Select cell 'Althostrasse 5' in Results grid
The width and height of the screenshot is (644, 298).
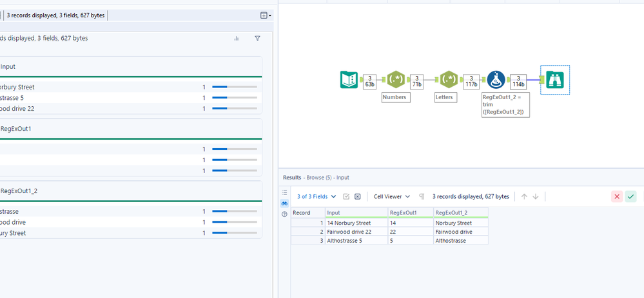[x=356, y=241]
